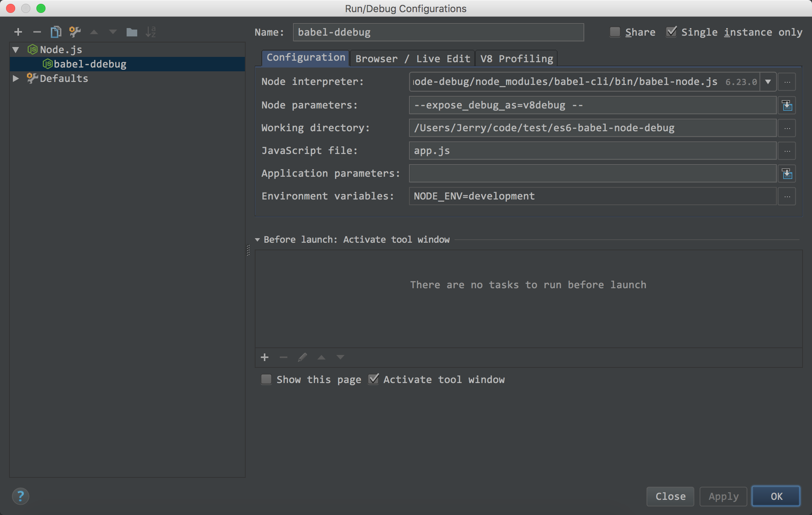Screen dimensions: 812x515
Task: Open the edit defaults wrench icon
Action: point(75,32)
